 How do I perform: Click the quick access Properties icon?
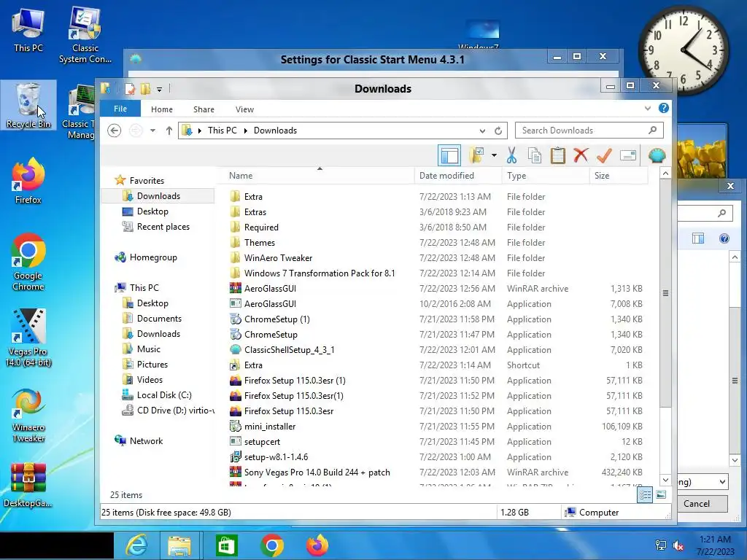point(130,88)
